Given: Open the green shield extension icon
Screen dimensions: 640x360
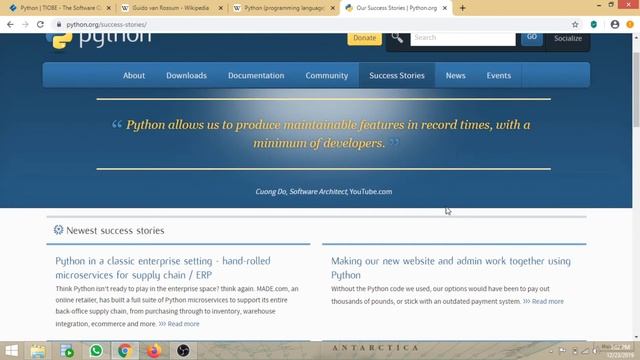Looking at the screenshot, I should [x=594, y=24].
